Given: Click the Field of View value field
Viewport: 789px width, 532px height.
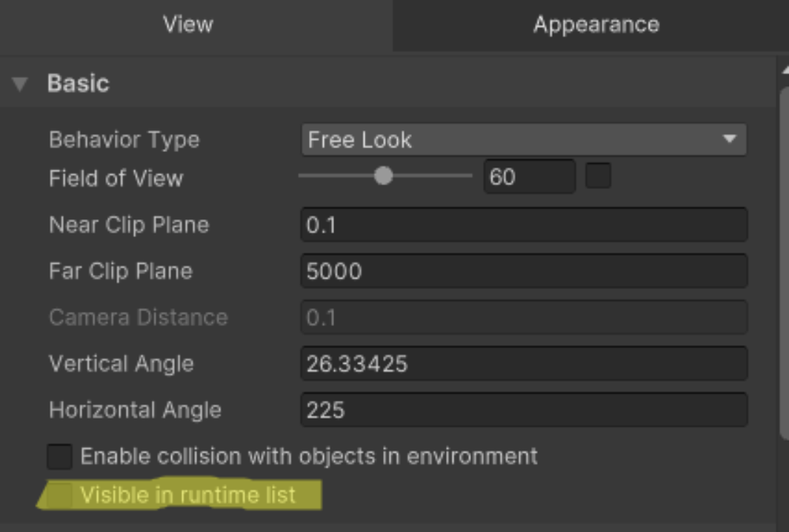Looking at the screenshot, I should pos(528,177).
